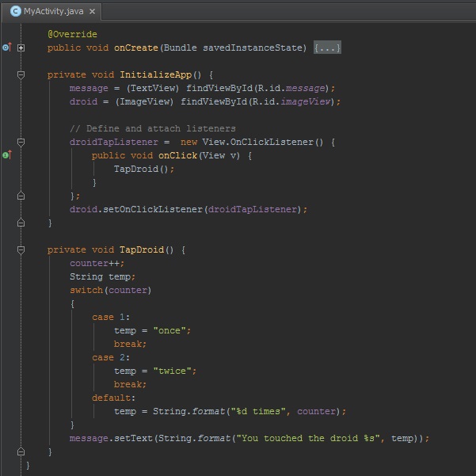Click the folded {...} placeholder in onCreate
This screenshot has height=476, width=476.
click(x=327, y=48)
